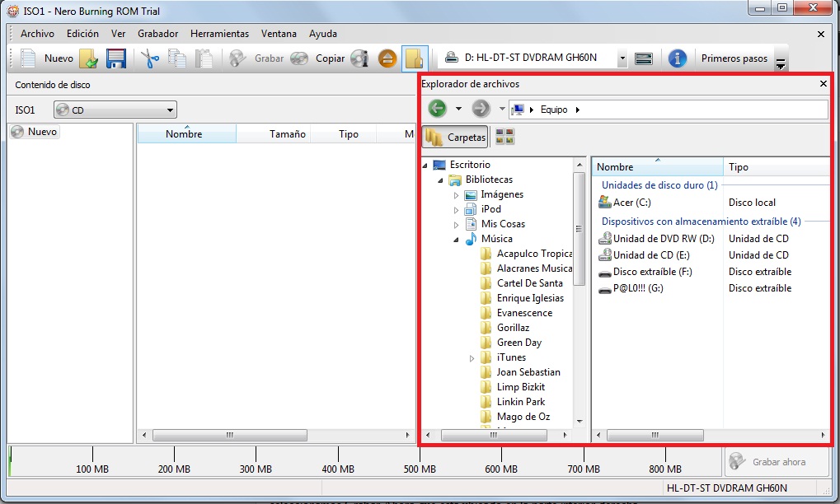
Task: Expand the iPod library node
Action: point(457,210)
